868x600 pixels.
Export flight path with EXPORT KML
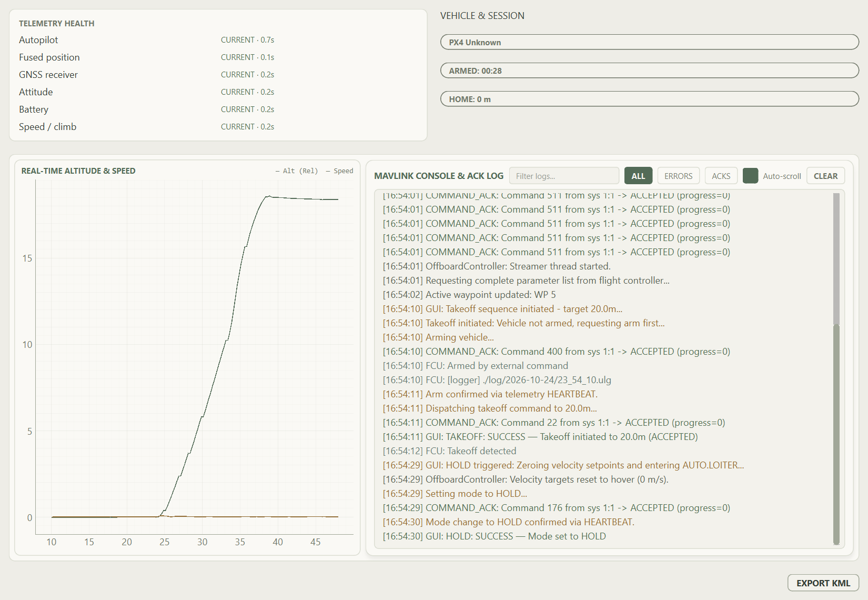click(823, 583)
